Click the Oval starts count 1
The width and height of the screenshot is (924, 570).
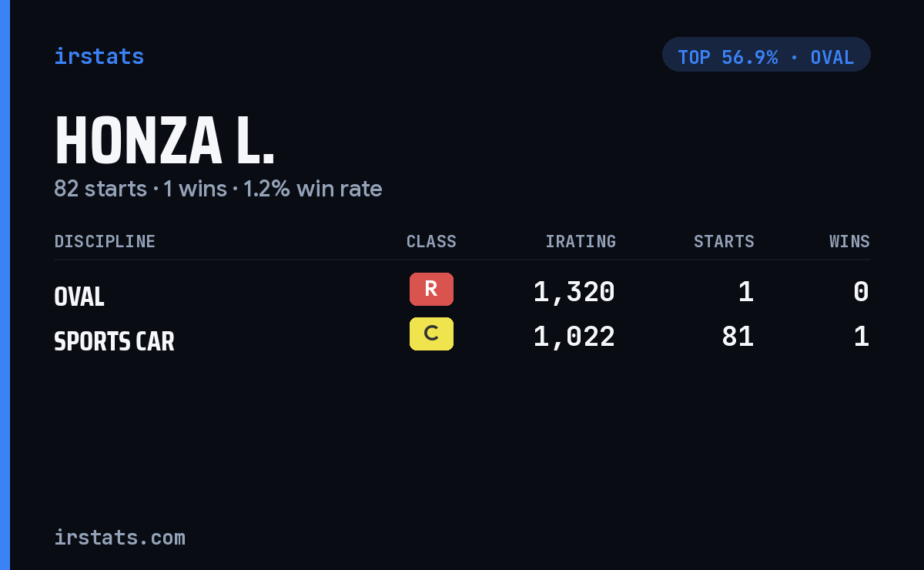746,292
